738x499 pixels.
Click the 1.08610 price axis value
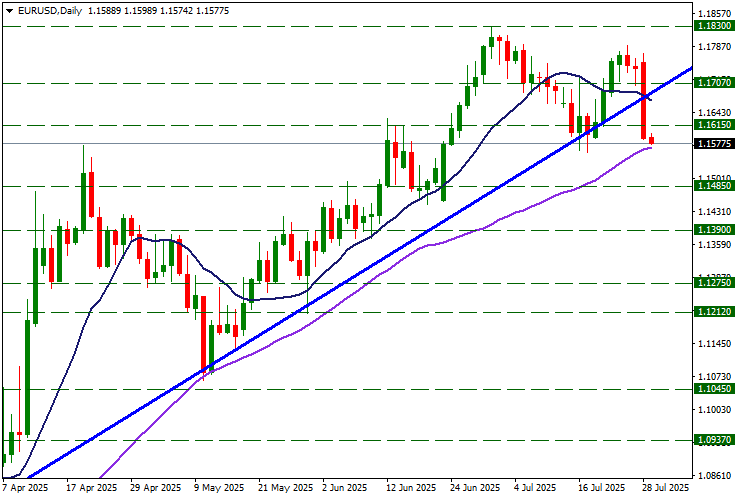[x=715, y=475]
